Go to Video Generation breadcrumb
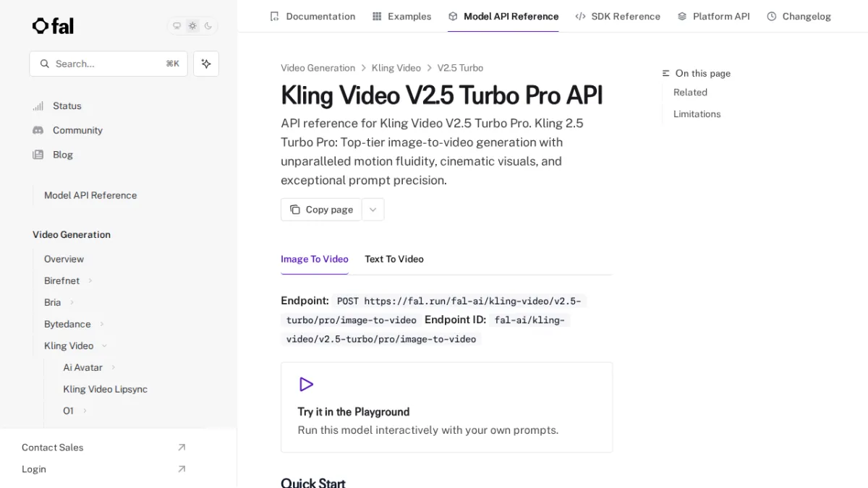 click(318, 68)
